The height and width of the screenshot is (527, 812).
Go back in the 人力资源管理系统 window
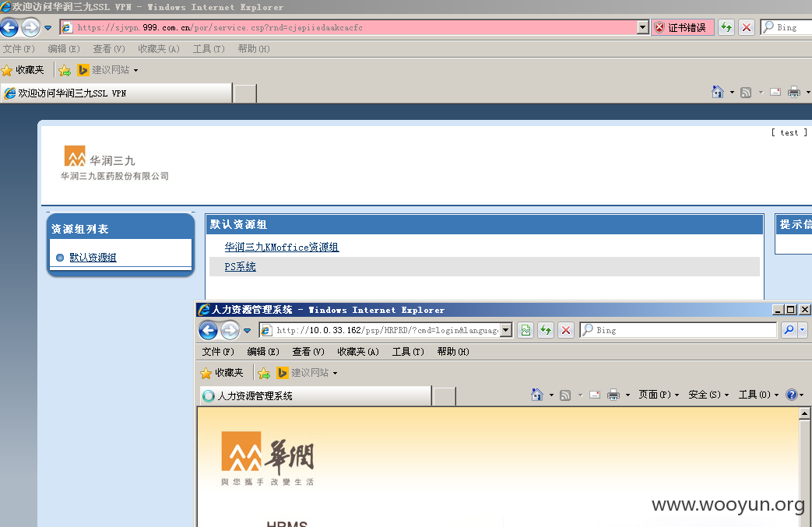click(x=208, y=330)
